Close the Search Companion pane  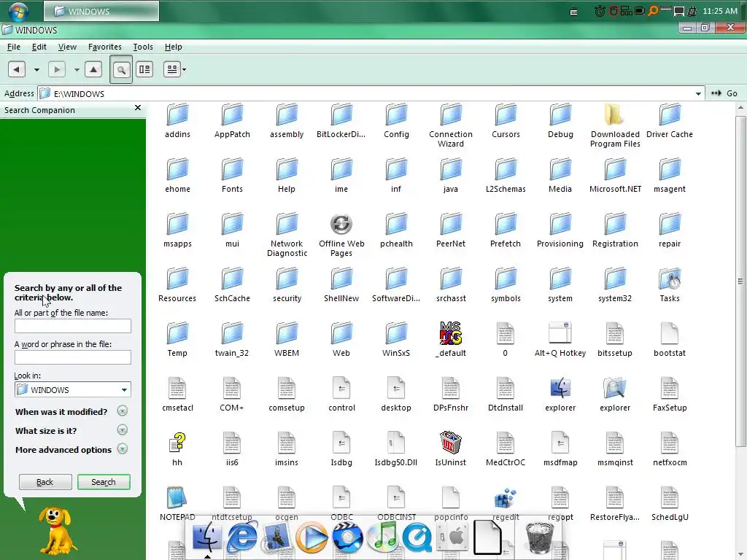click(138, 108)
